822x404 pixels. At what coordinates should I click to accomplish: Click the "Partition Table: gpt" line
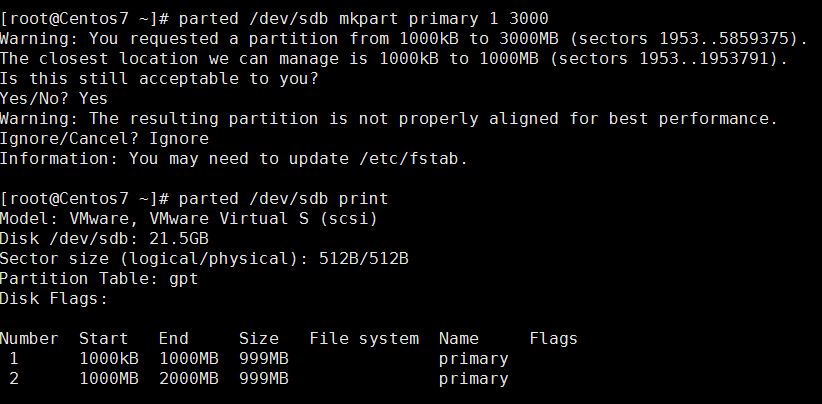(99, 278)
